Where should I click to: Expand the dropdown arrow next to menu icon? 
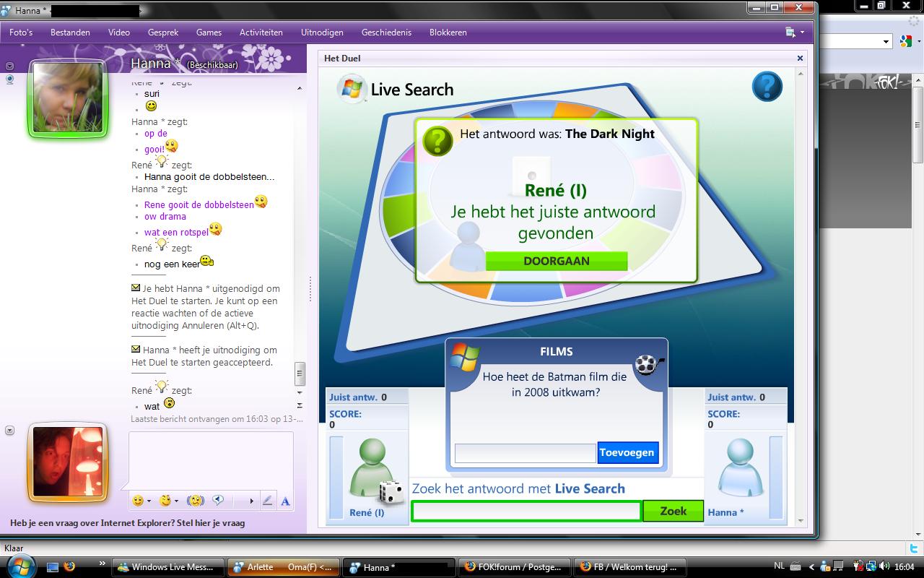pyautogui.click(x=802, y=33)
